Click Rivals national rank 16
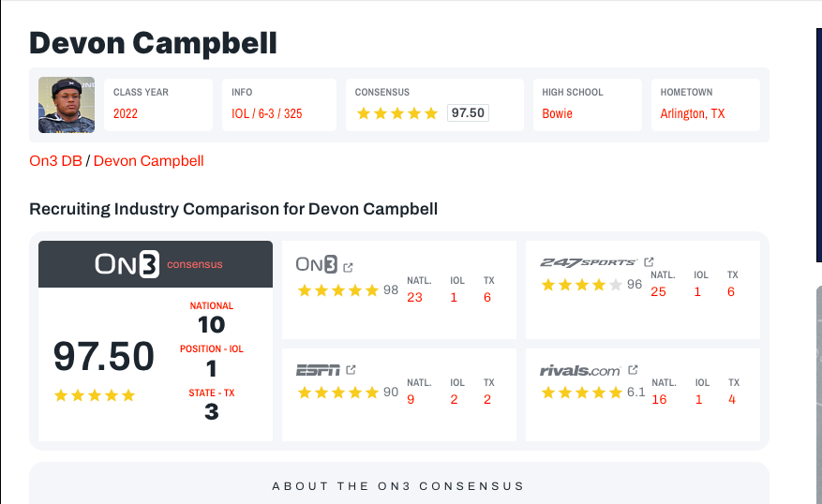This screenshot has height=504, width=822. click(x=659, y=400)
